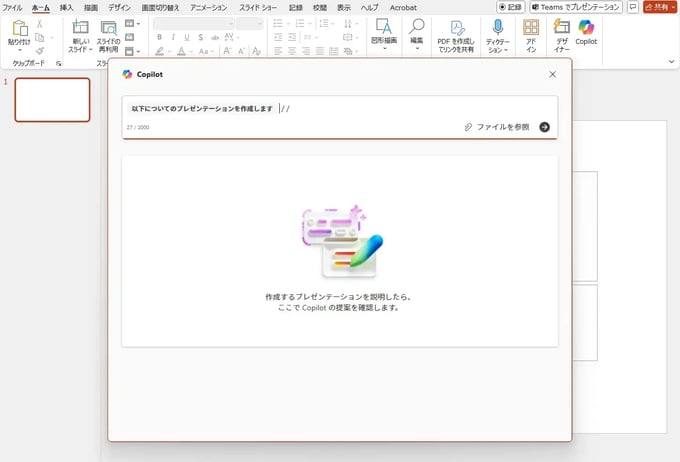
Task: Click clear all formatting icon
Action: pos(256,51)
